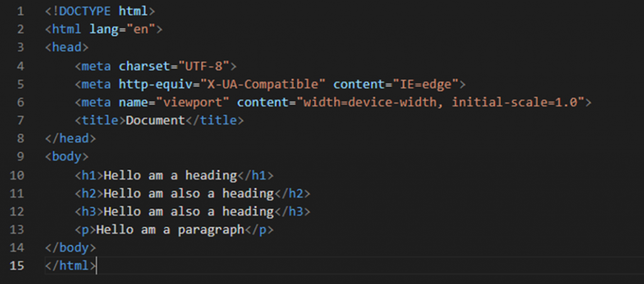Click the charset attribute
The image size is (644, 284).
click(144, 66)
